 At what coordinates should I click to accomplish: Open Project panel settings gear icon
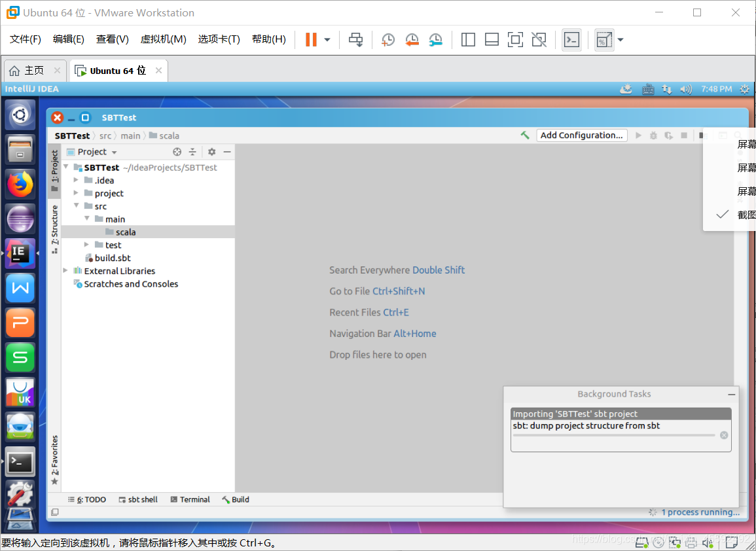211,151
